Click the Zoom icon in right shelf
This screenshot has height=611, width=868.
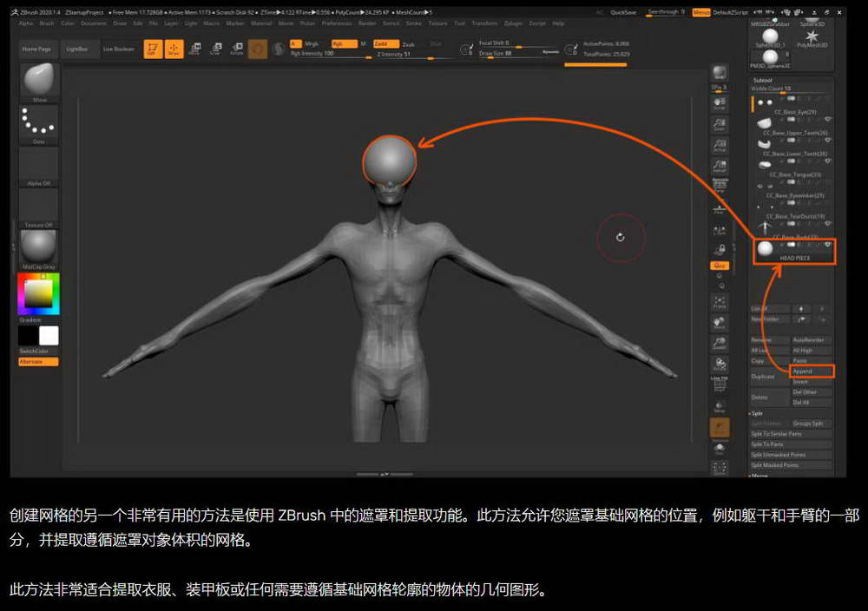(x=720, y=124)
